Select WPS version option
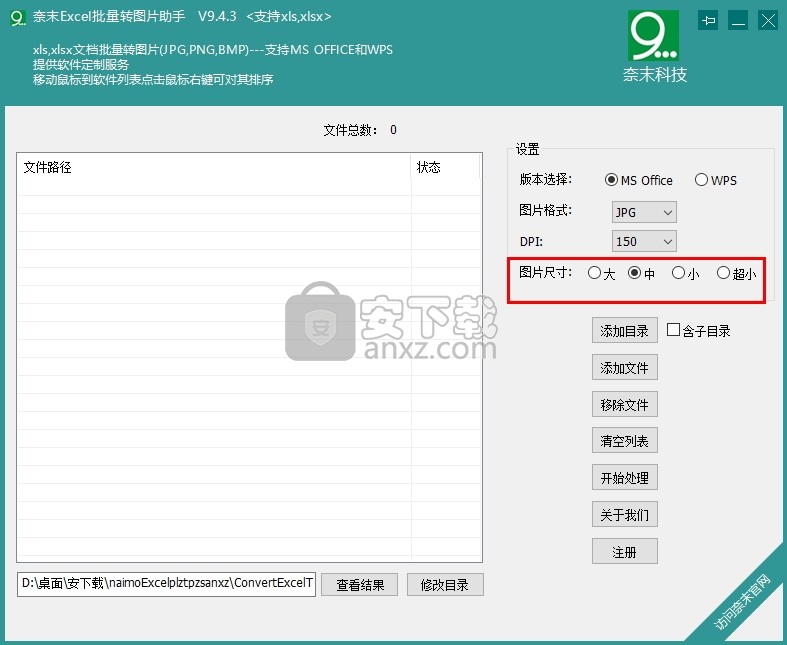Image resolution: width=787 pixels, height=645 pixels. 716,180
